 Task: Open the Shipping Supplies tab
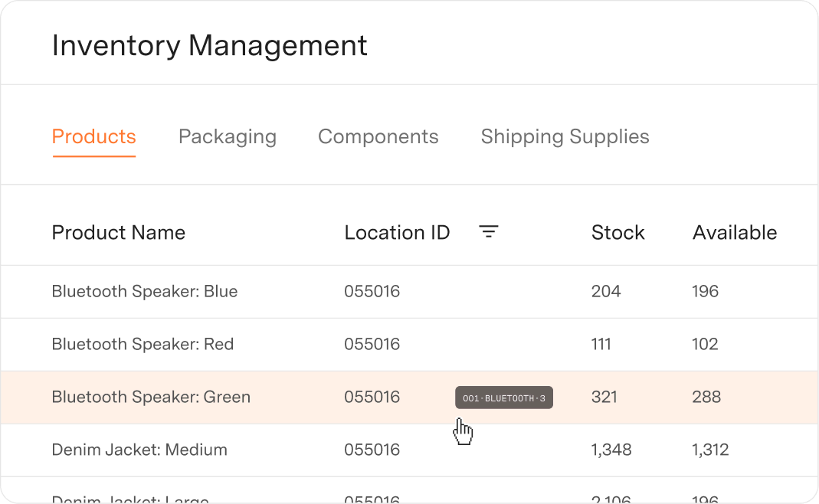pos(565,136)
